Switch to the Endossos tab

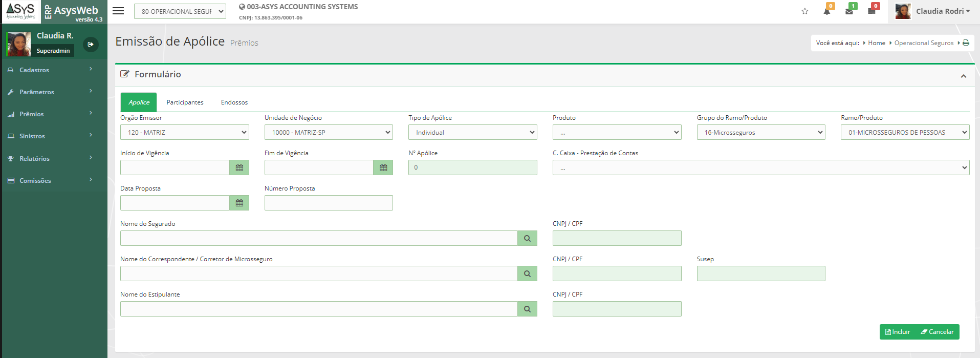[x=234, y=102]
